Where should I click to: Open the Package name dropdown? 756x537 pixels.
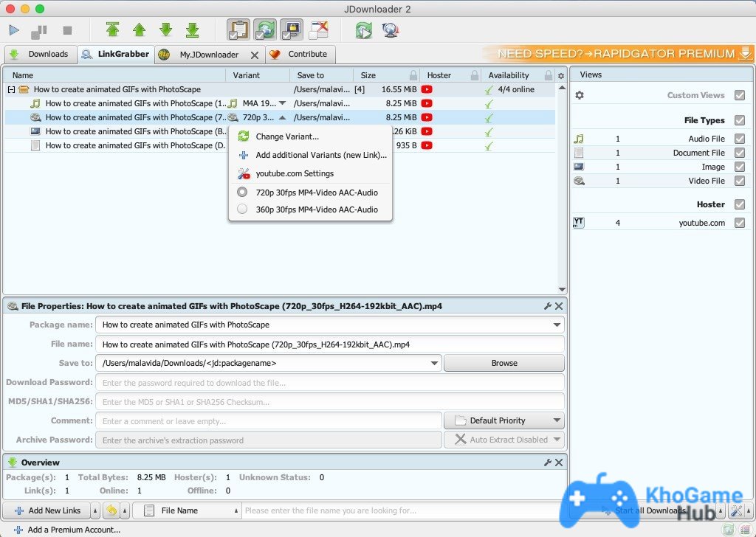[555, 325]
